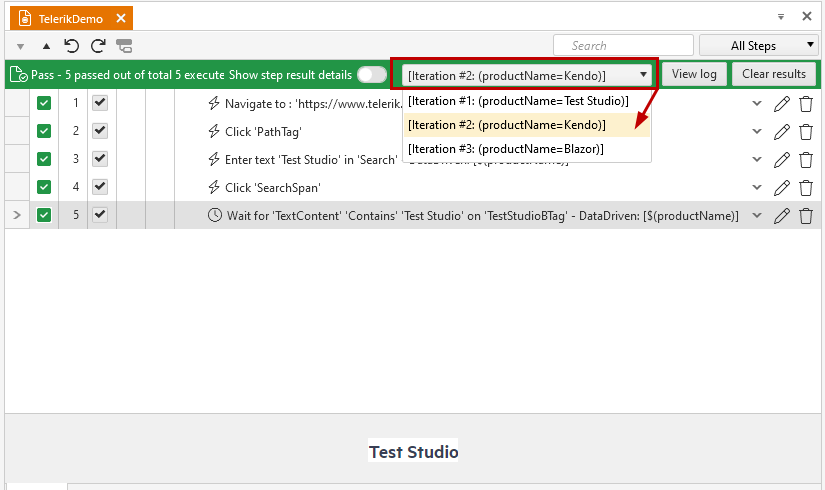Click green pass checkbox on step 1
Image resolution: width=825 pixels, height=490 pixels.
click(44, 103)
